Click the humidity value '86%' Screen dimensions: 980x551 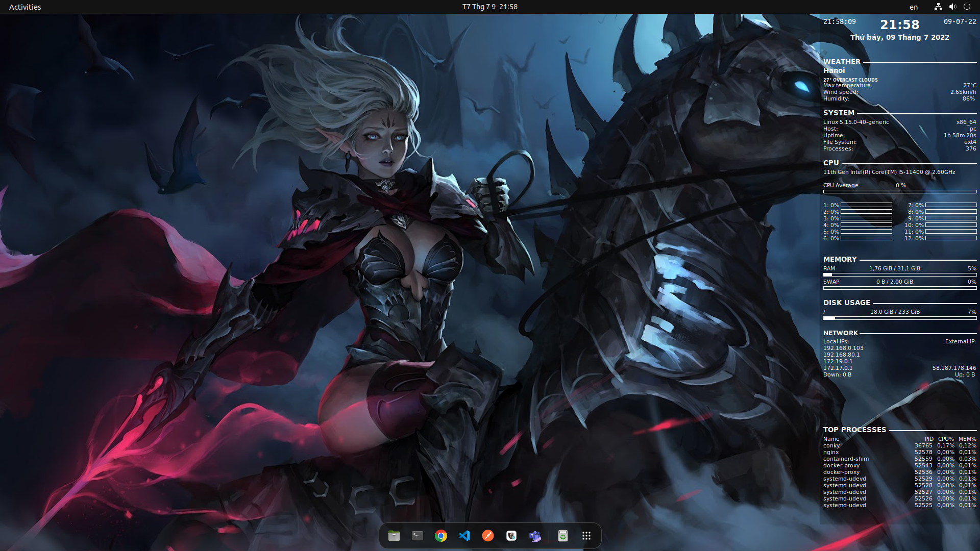click(x=969, y=98)
